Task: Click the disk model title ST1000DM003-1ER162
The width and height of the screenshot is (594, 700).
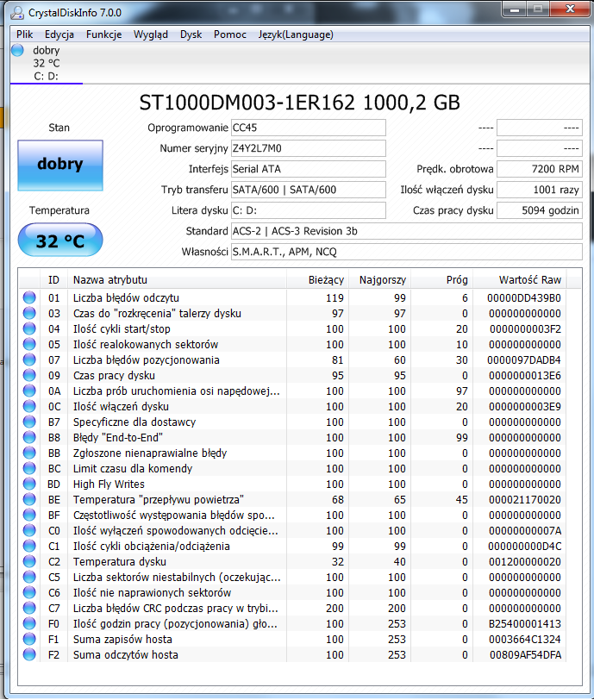Action: point(299,103)
